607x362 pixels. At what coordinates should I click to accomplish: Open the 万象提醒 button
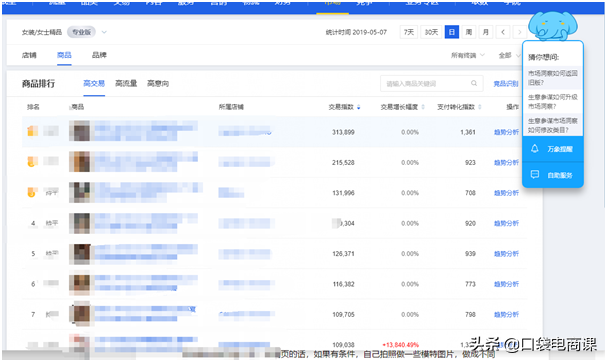[x=553, y=149]
